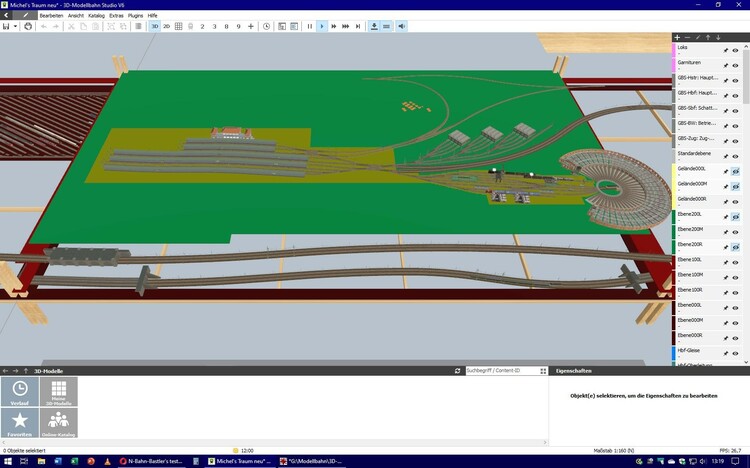This screenshot has height=468, width=750.
Task: Click yellow color strip of Gelände000M layer
Action: 674,187
